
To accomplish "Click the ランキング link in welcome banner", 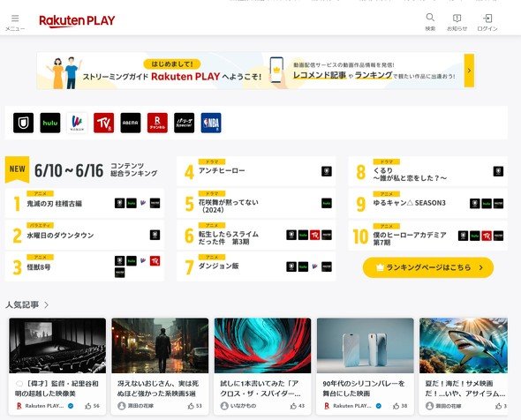I will pos(374,75).
